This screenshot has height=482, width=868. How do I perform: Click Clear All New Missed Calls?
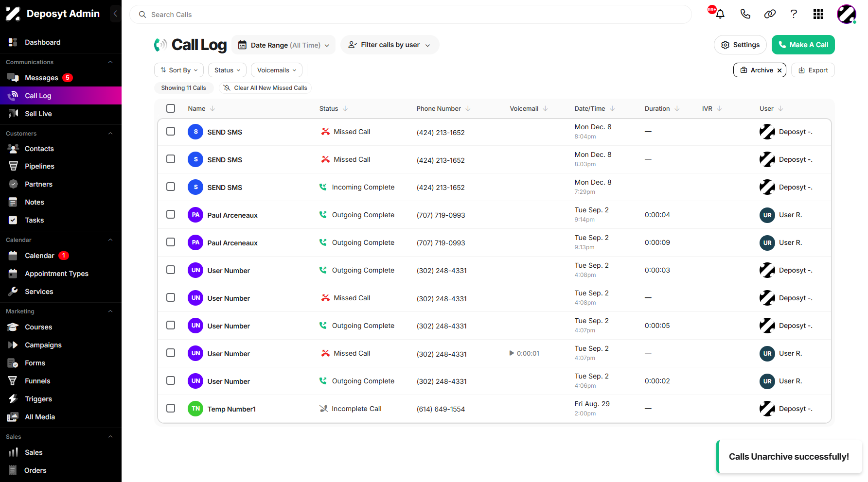[265, 88]
